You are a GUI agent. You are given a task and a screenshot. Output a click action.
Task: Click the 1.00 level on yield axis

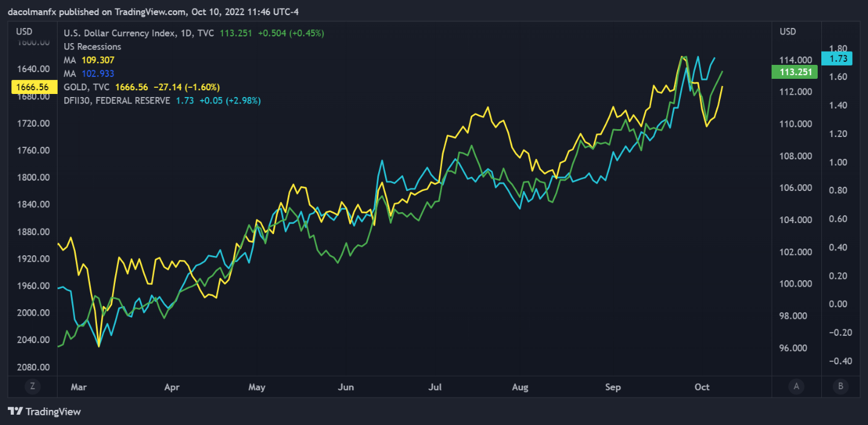[838, 162]
